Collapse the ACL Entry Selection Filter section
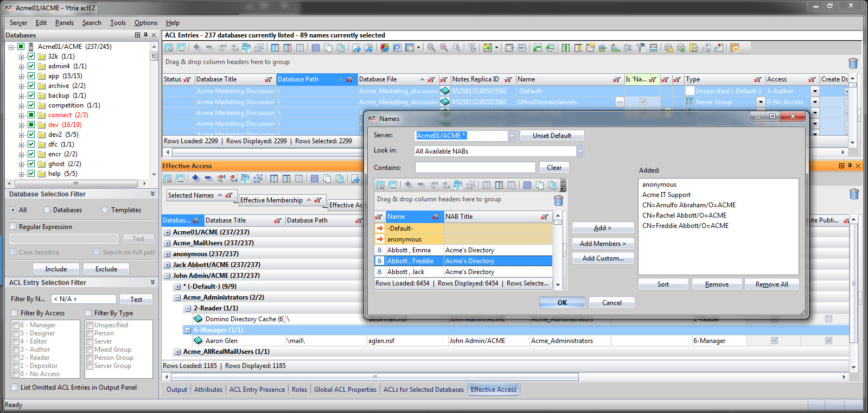 pos(152,282)
